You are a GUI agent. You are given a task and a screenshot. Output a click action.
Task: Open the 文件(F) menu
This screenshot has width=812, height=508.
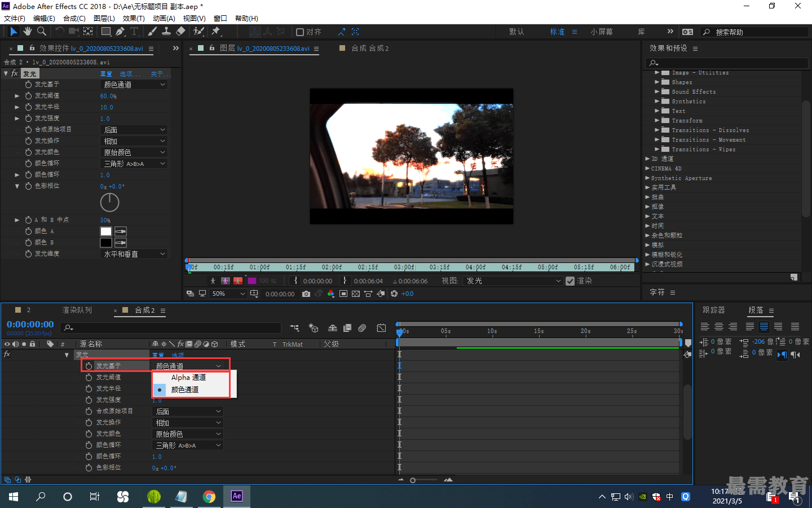point(14,18)
